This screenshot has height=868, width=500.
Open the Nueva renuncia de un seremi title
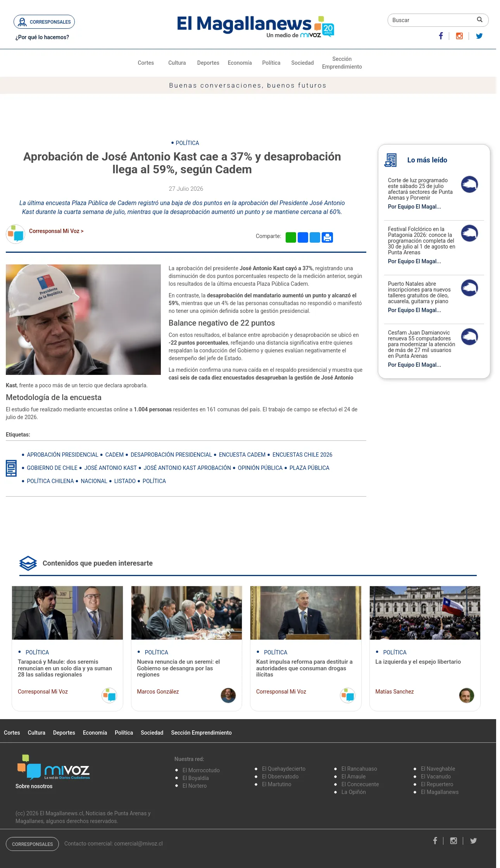click(178, 668)
